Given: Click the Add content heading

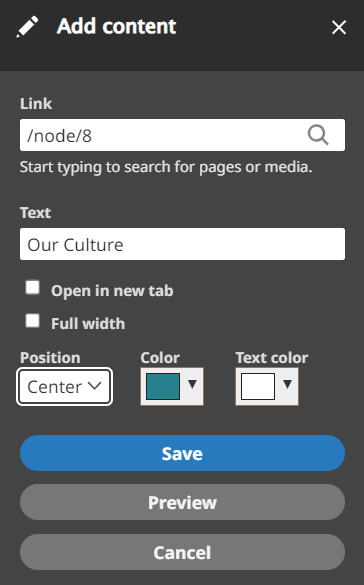Looking at the screenshot, I should click(116, 26).
